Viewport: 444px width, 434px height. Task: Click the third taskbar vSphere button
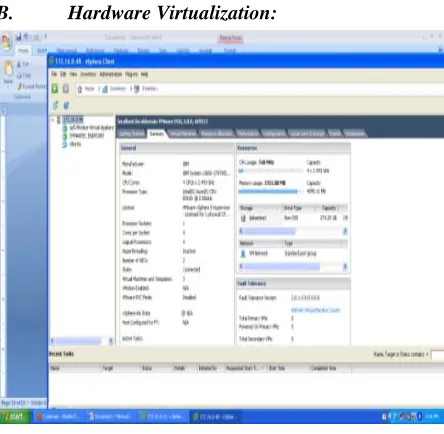point(163,417)
